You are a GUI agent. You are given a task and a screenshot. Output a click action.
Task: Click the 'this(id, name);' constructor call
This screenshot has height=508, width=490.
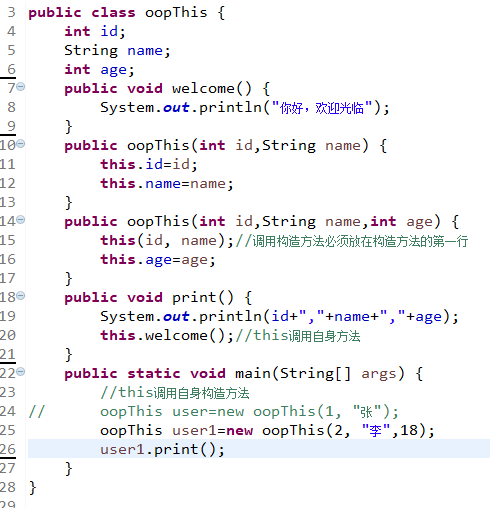pyautogui.click(x=167, y=241)
